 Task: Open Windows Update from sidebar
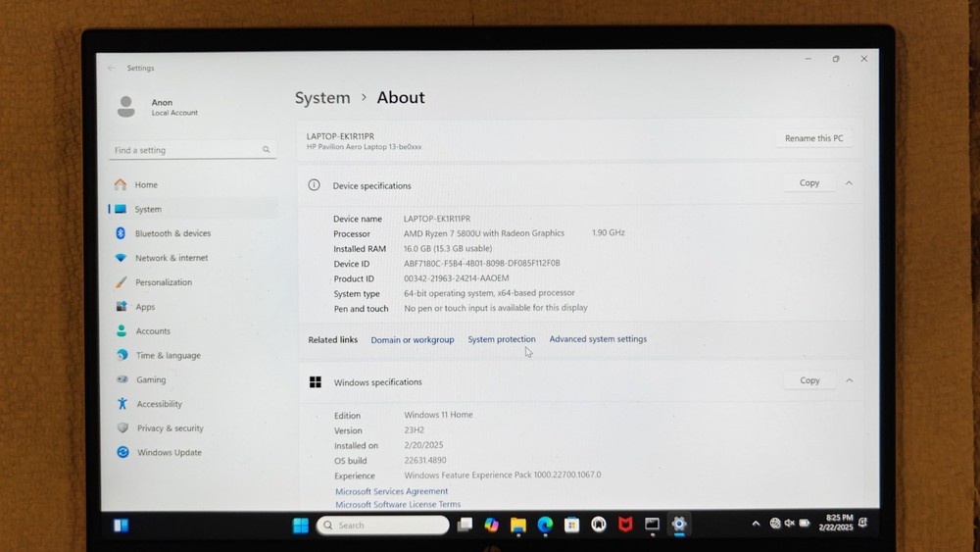(169, 453)
